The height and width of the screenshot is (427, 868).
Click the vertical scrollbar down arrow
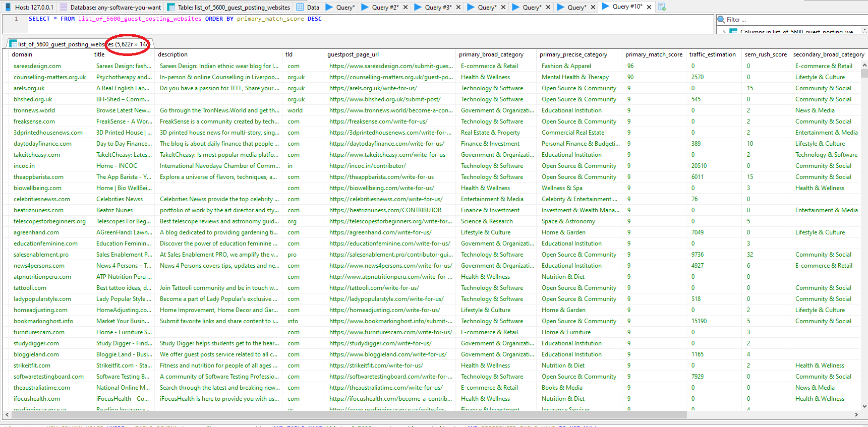click(864, 406)
